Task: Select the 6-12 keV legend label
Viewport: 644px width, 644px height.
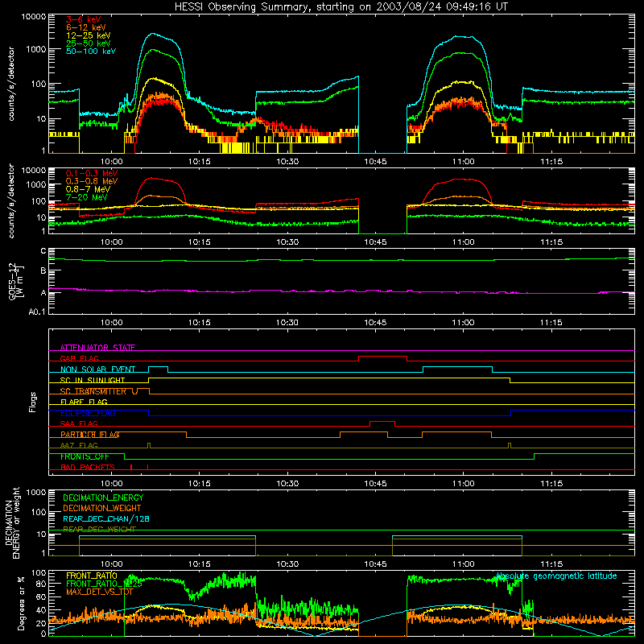Action: coord(86,27)
